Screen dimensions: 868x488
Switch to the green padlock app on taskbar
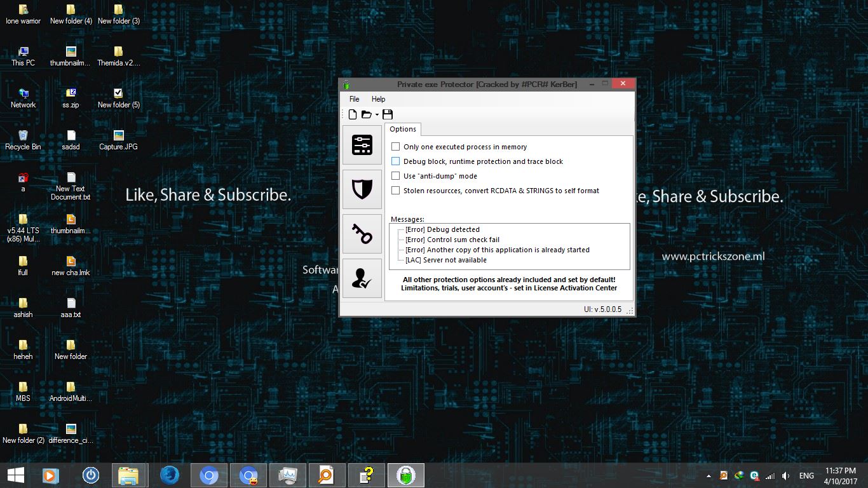406,475
